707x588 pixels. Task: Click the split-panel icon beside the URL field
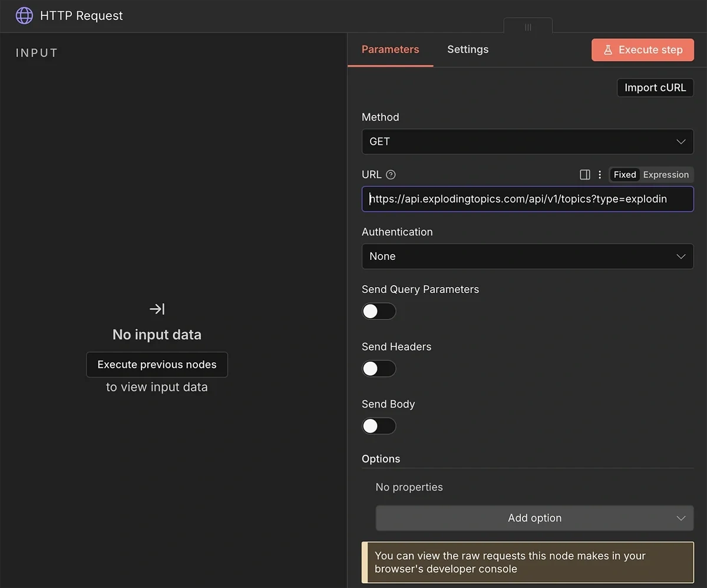point(584,174)
